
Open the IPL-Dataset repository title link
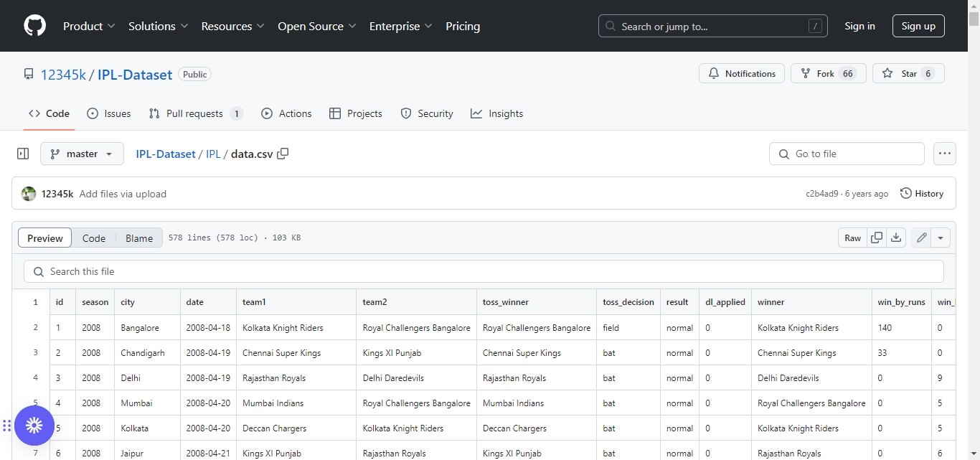[135, 75]
